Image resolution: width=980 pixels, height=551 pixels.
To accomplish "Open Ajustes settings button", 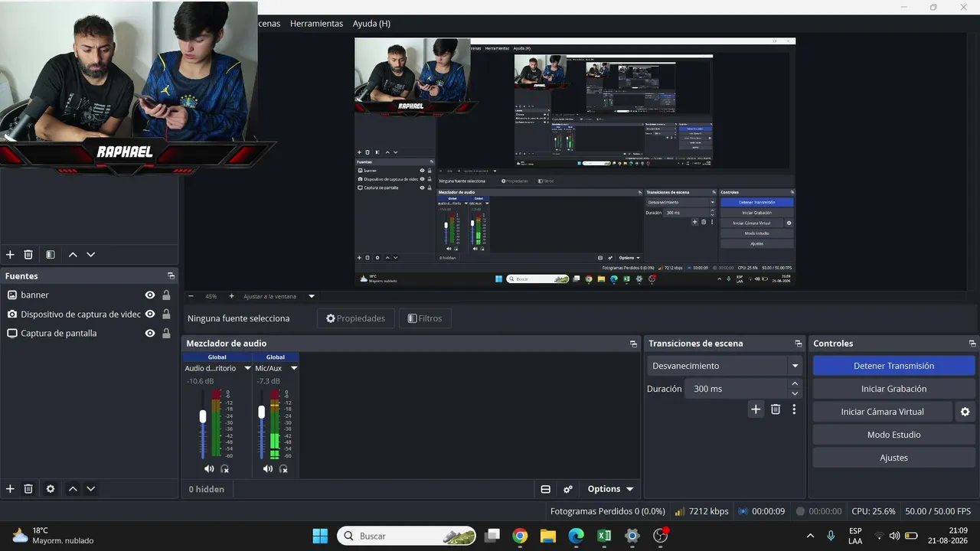I will pos(893,458).
